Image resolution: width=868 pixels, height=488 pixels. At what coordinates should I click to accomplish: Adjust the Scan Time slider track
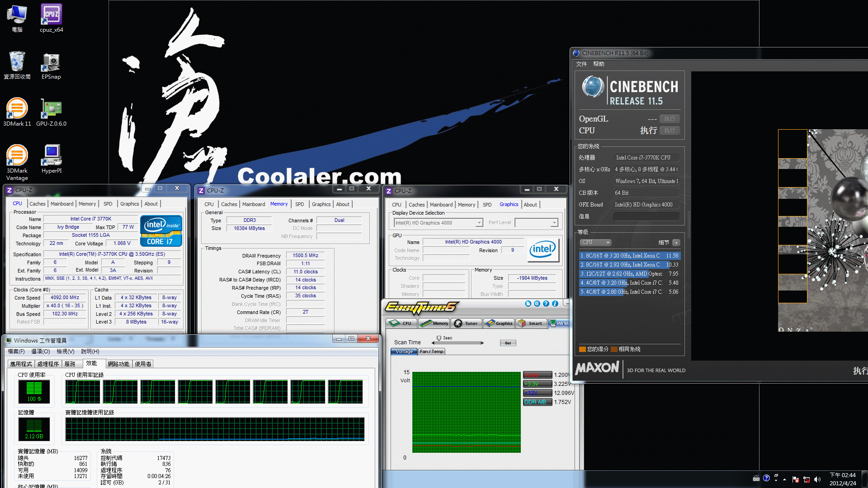pyautogui.click(x=458, y=343)
